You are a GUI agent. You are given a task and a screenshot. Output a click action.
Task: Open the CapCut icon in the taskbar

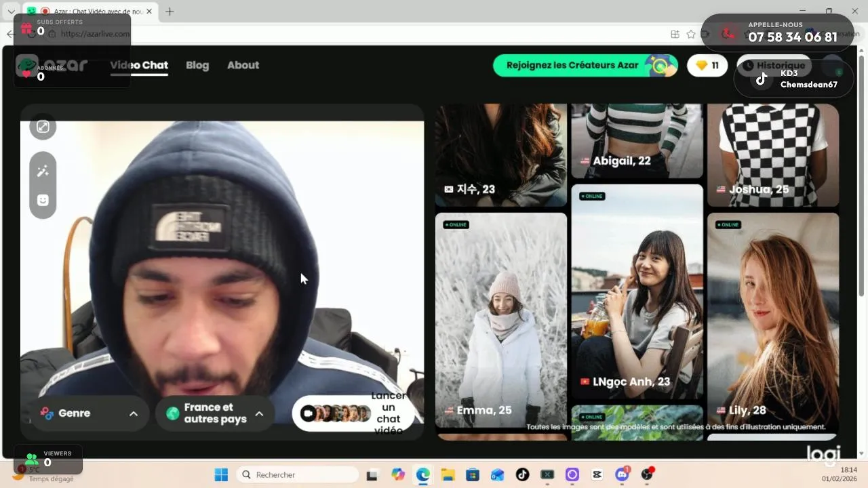597,475
